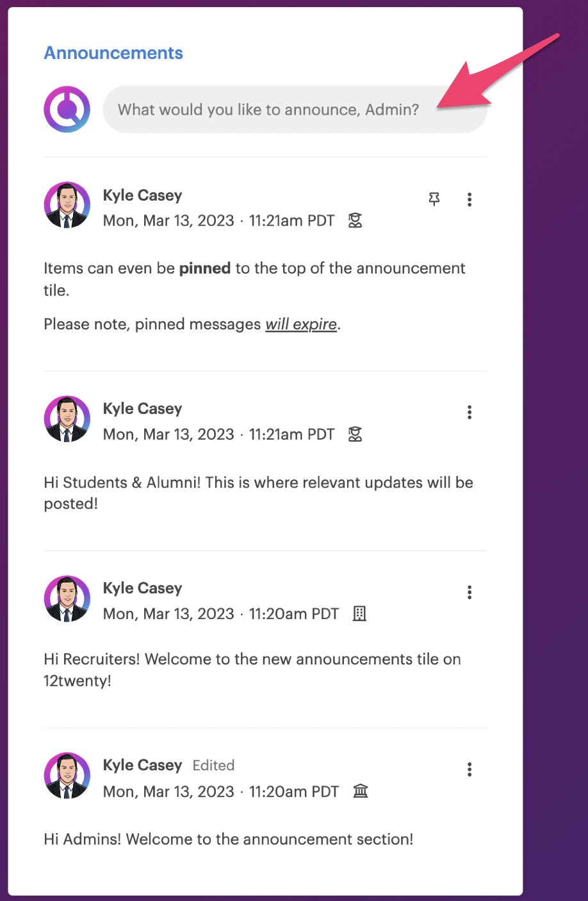Viewport: 588px width, 901px height.
Task: Click Kyle Casey avatar on Students & Alumni post
Action: click(x=67, y=419)
